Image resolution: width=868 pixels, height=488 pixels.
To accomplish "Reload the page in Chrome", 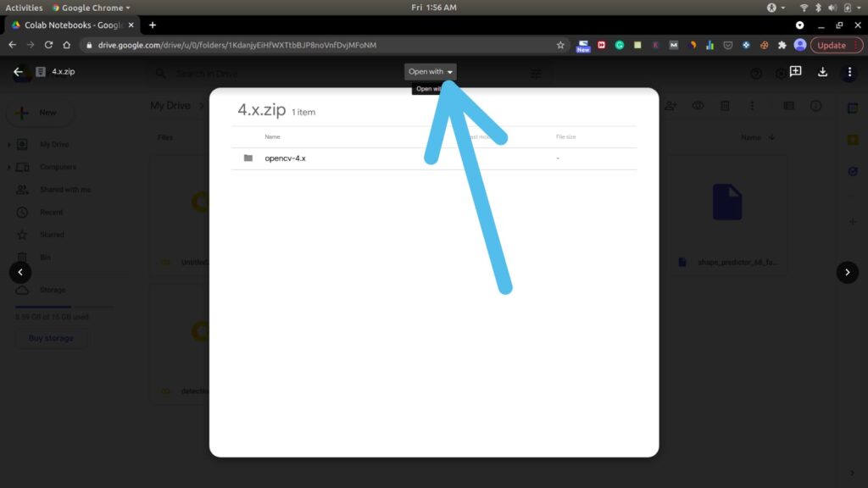I will (48, 45).
